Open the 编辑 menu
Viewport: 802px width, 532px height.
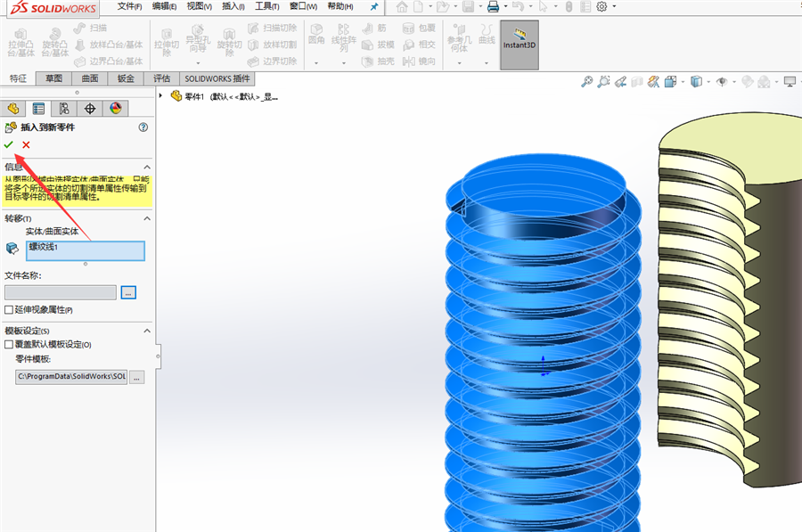[x=165, y=6]
